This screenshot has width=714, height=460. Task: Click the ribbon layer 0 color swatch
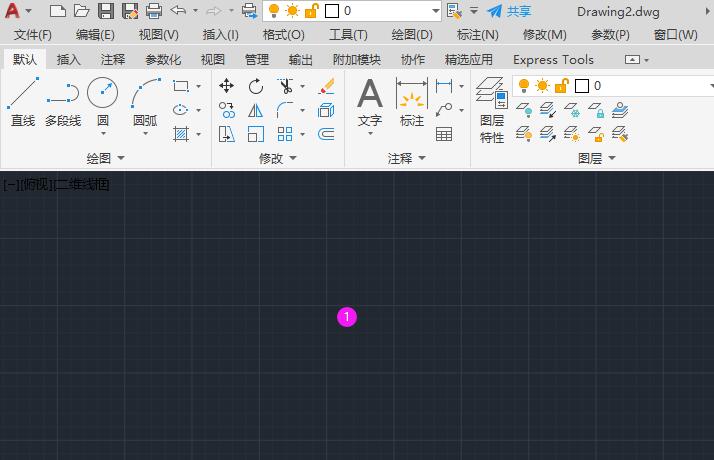582,86
